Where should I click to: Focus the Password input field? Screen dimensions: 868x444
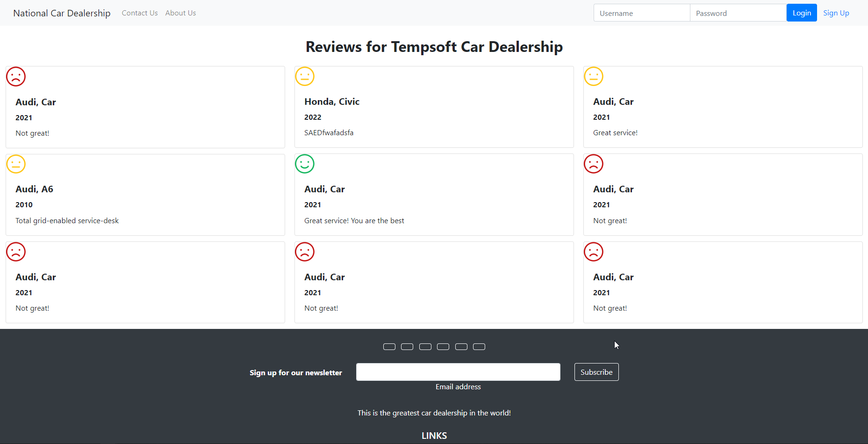coord(738,13)
